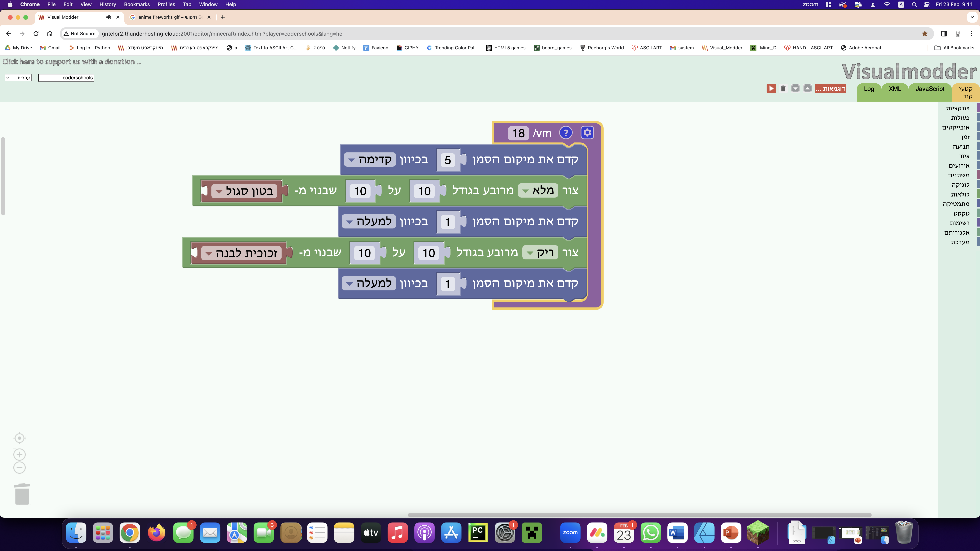Viewport: 980px width, 551px height.
Task: Open the Visual_Modder bookmark
Action: click(x=722, y=47)
